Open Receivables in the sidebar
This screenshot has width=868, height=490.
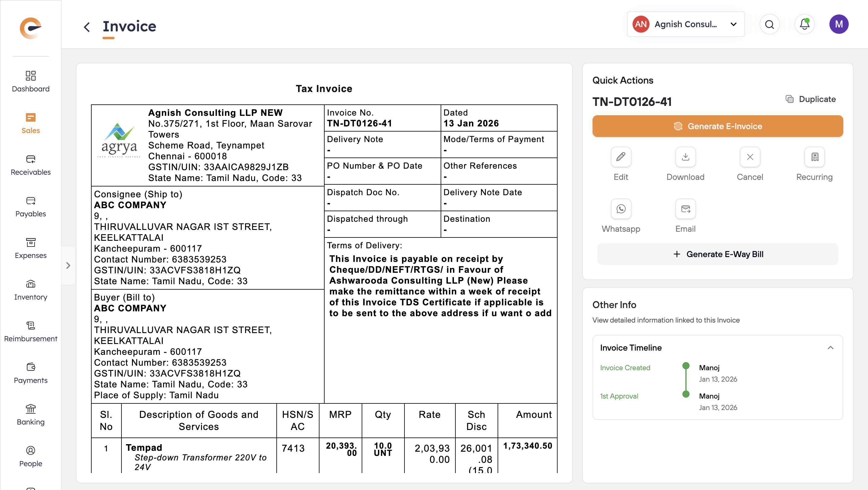31,165
